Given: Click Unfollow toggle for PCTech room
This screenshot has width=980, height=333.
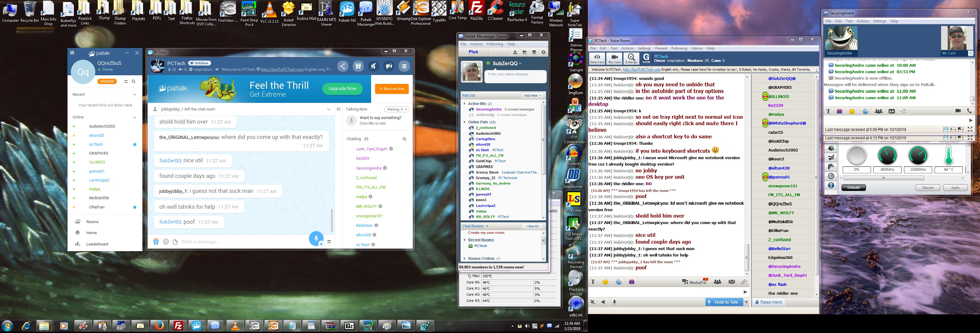Looking at the screenshot, I should [200, 63].
